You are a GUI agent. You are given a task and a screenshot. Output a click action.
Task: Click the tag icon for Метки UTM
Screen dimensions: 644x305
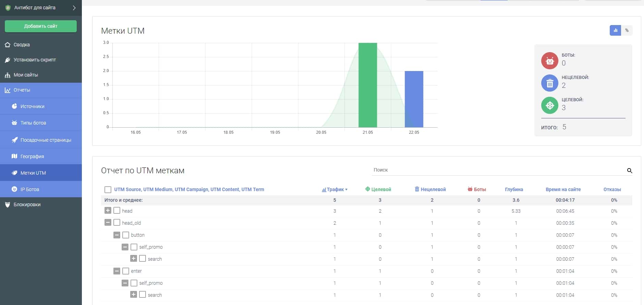tap(14, 173)
